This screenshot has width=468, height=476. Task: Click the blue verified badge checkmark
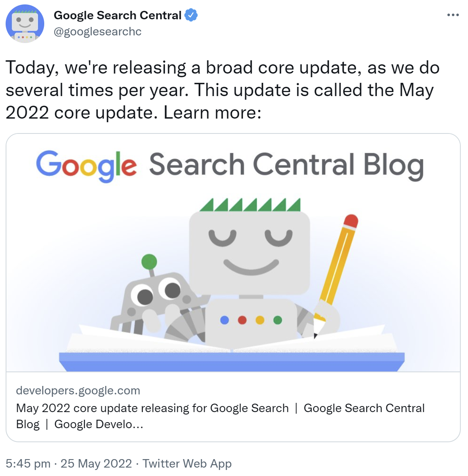[191, 15]
